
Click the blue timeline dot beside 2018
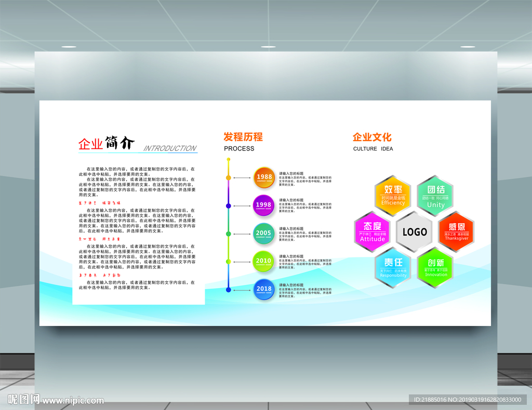229,290
